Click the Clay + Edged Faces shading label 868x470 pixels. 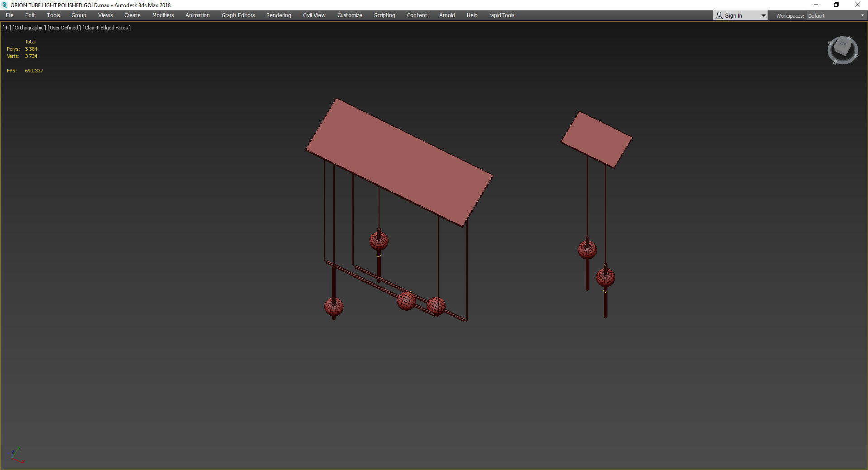click(x=107, y=28)
